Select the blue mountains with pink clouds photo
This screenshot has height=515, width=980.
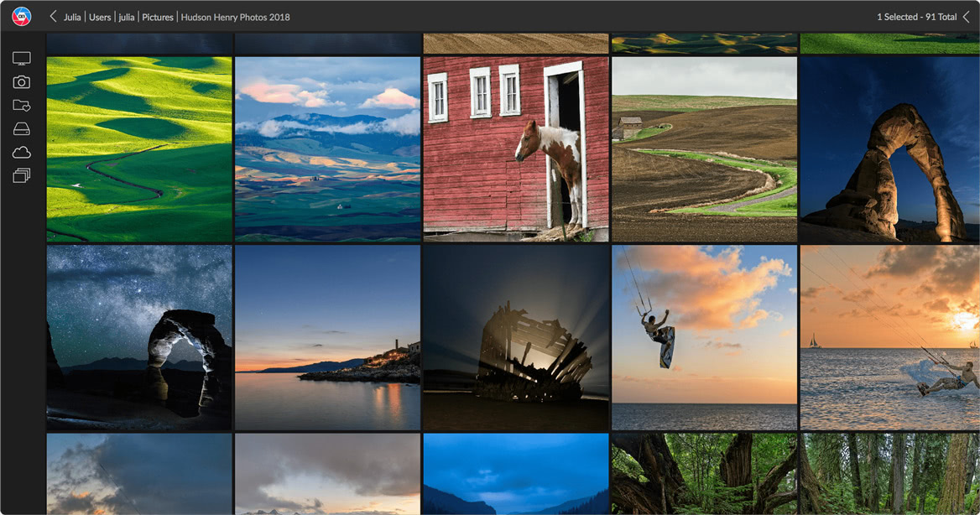point(327,148)
